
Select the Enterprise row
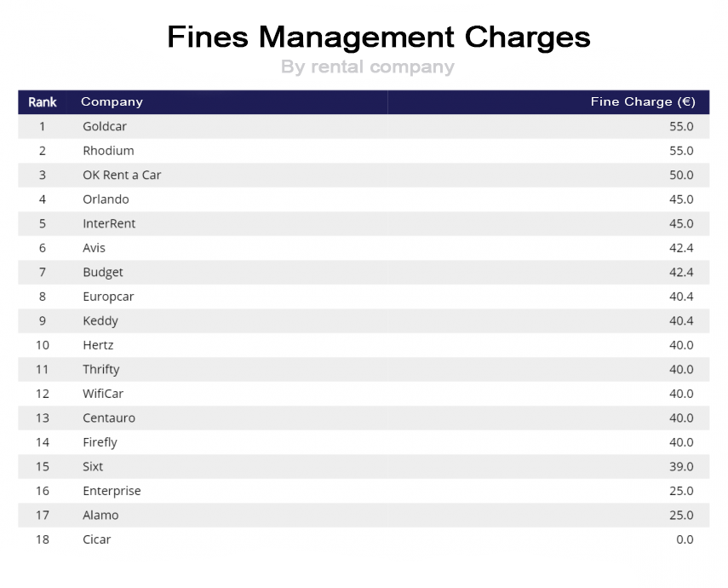364,491
